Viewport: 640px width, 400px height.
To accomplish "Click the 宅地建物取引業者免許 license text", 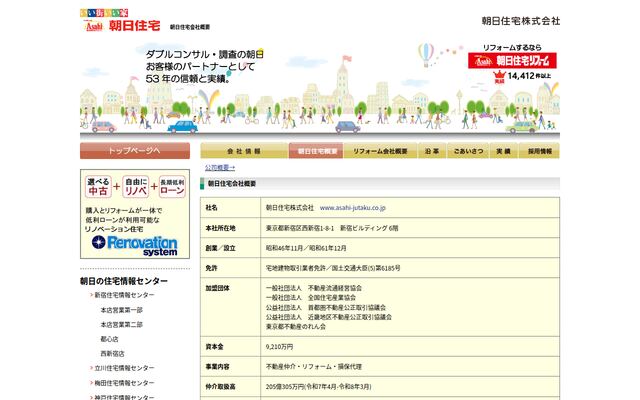I will pyautogui.click(x=333, y=268).
